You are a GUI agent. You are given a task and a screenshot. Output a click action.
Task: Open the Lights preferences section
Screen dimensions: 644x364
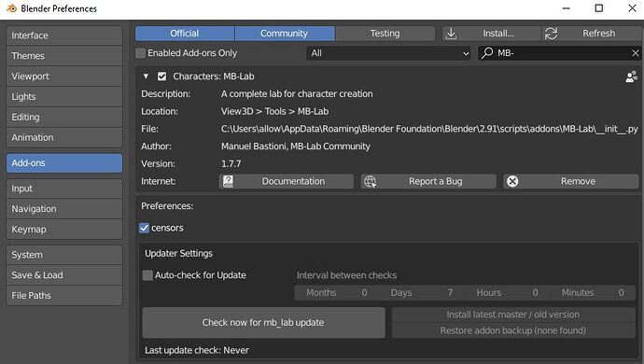(64, 96)
